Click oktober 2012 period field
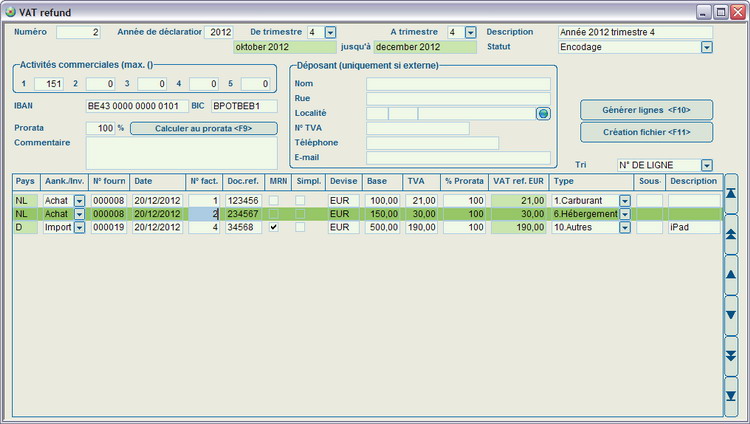 (285, 47)
